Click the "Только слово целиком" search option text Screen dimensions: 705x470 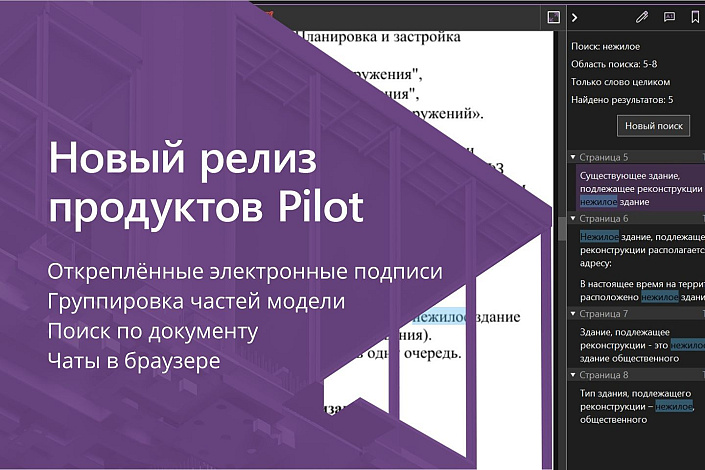620,81
